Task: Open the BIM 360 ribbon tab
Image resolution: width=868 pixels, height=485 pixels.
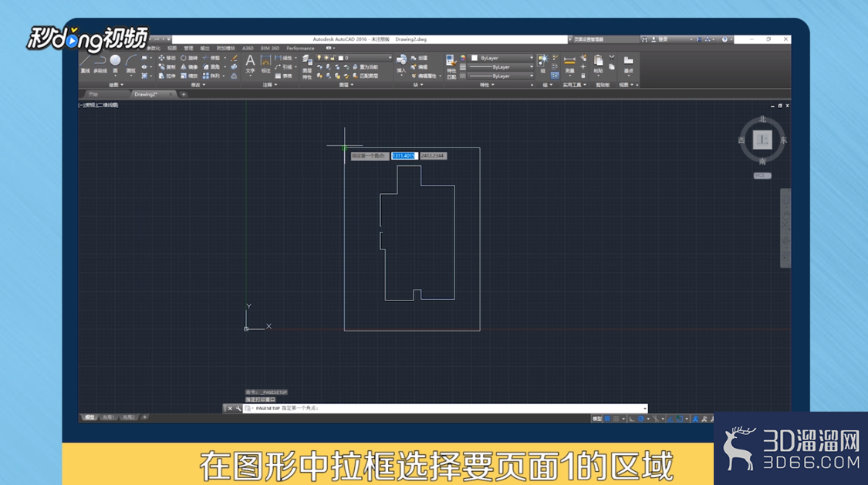Action: coord(269,48)
